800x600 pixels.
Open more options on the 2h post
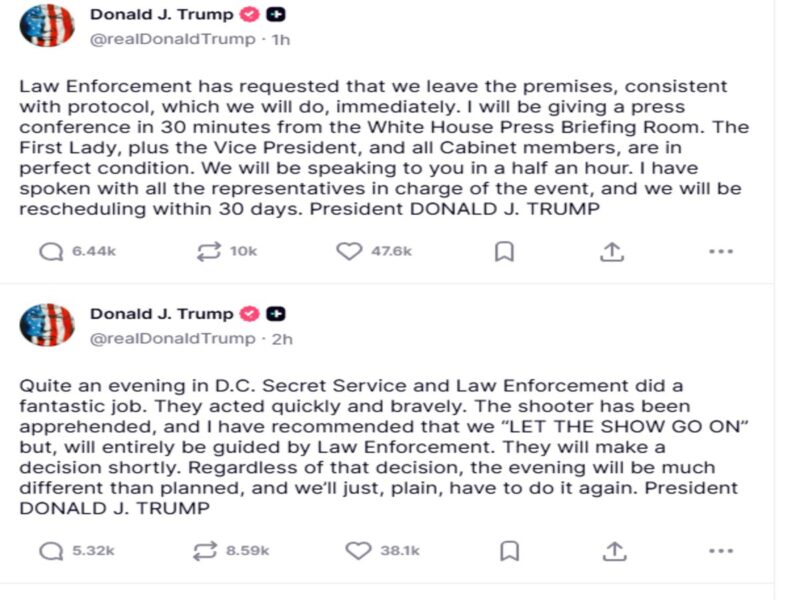pos(721,550)
